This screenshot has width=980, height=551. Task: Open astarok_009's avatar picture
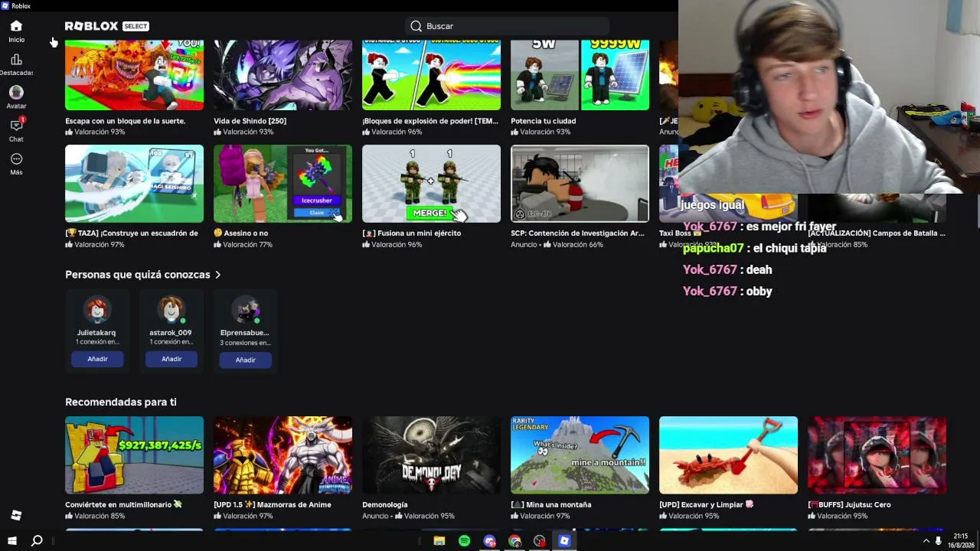coord(171,310)
